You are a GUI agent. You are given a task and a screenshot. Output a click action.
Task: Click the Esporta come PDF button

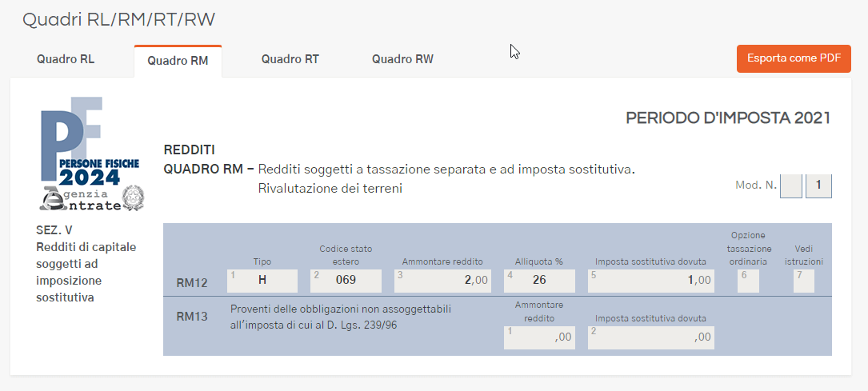pos(794,58)
